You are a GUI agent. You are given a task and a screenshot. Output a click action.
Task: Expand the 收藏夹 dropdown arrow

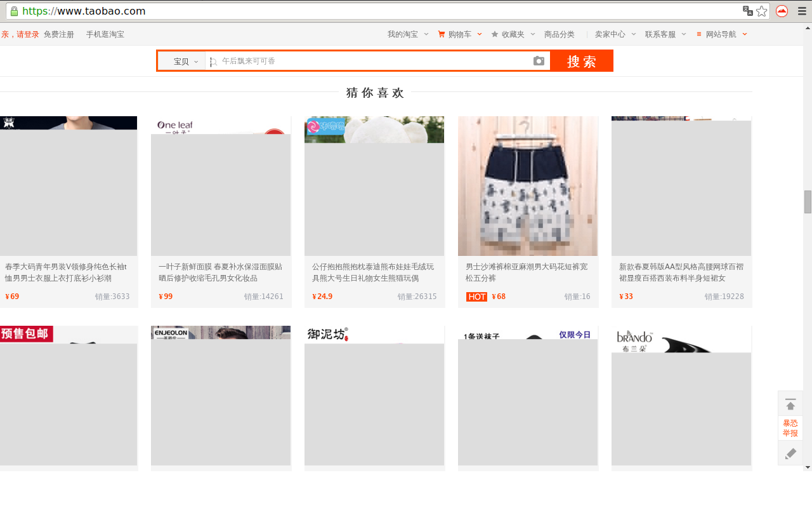(533, 34)
